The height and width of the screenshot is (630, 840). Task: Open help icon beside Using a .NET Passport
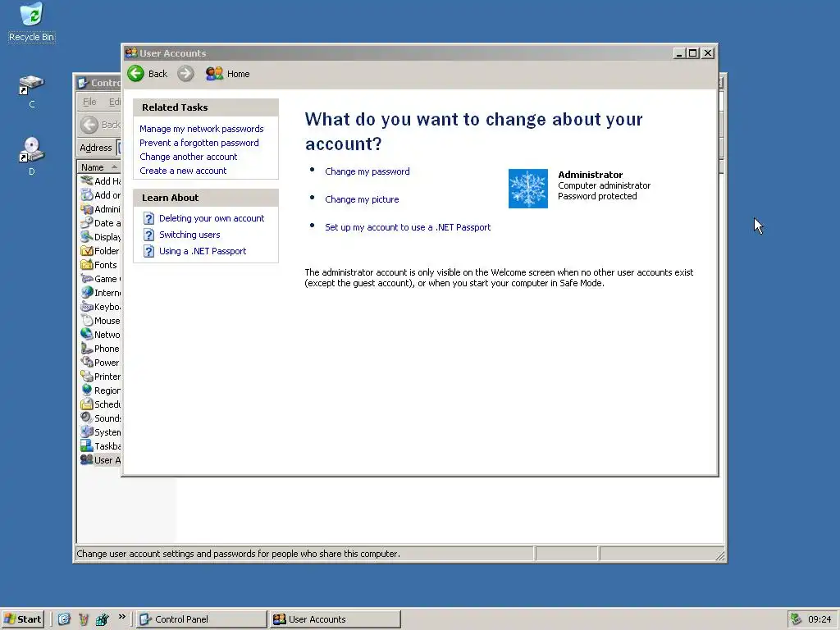(x=149, y=251)
